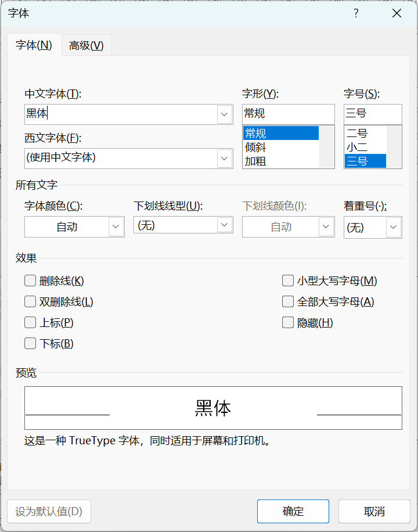Check 全部大写字母 (all caps) option
This screenshot has width=418, height=532.
(x=288, y=301)
